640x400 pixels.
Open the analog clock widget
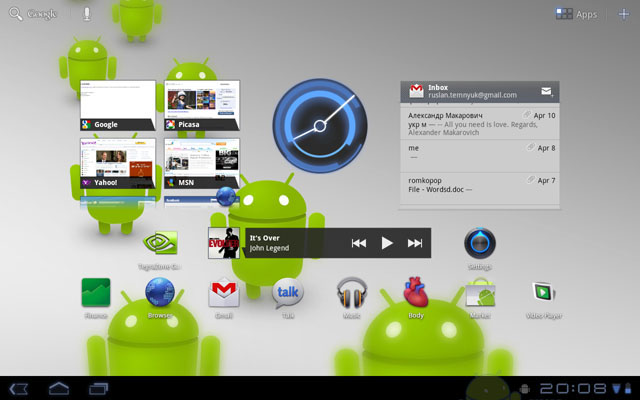pyautogui.click(x=320, y=126)
